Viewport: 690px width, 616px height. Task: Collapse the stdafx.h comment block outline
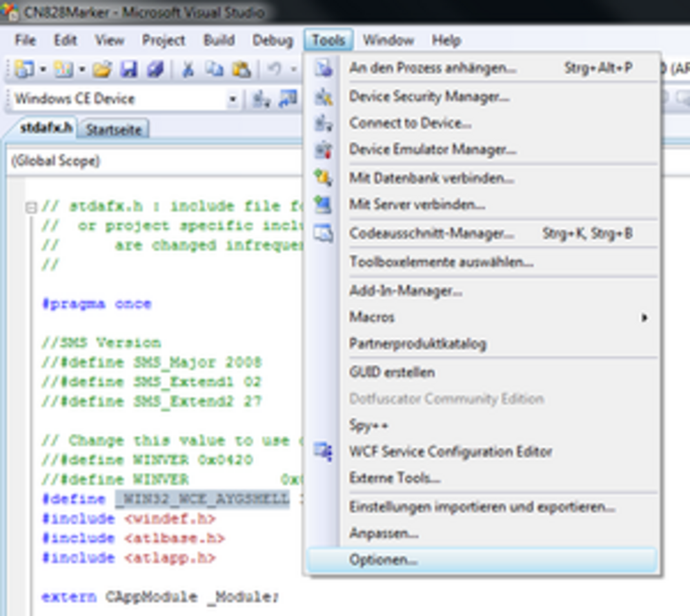point(31,207)
